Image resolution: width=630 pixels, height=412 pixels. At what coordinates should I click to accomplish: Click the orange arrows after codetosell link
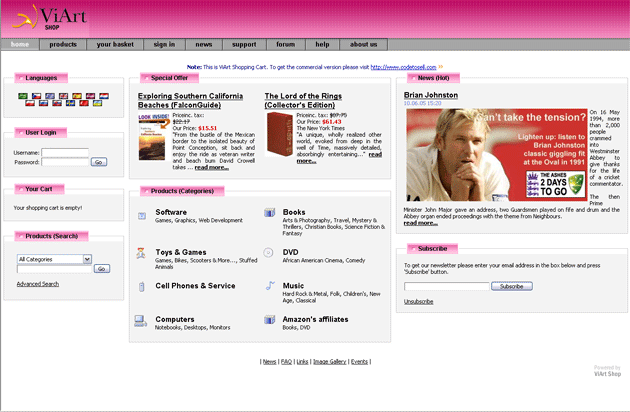[441, 67]
